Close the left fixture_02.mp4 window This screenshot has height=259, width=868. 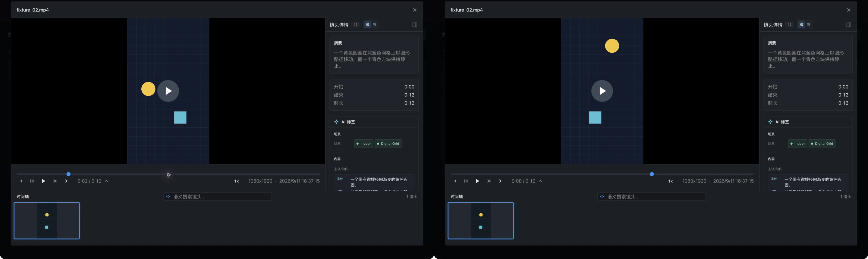415,10
